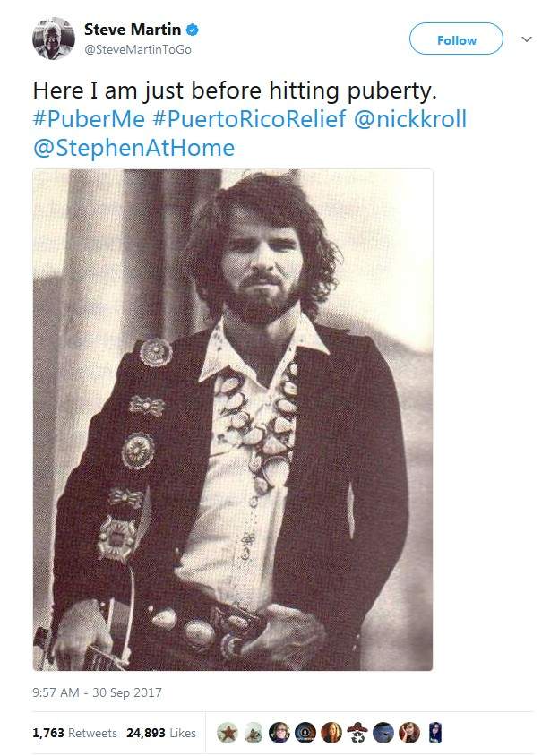Visit the @nickkroll mention

tap(410, 118)
